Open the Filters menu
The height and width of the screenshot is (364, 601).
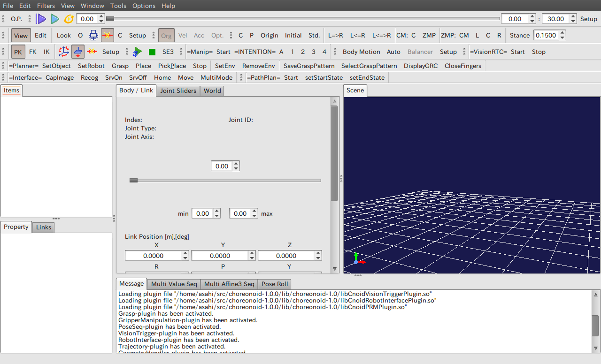tap(46, 6)
